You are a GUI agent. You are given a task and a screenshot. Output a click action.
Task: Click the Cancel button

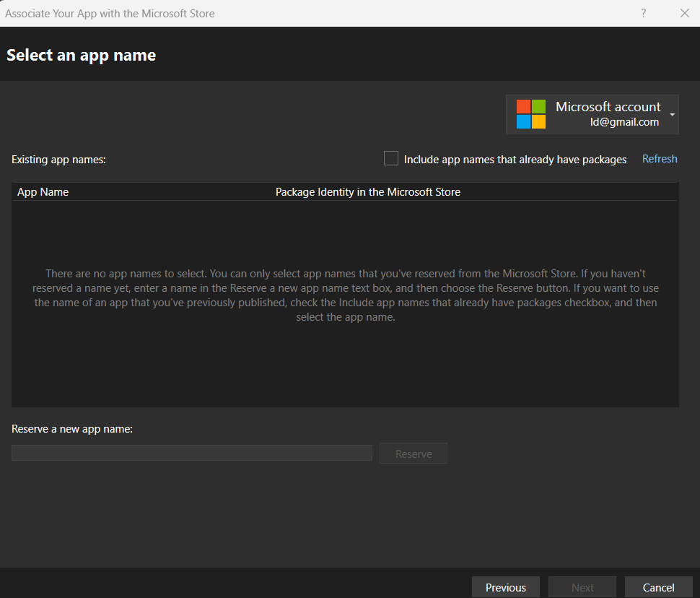click(657, 586)
